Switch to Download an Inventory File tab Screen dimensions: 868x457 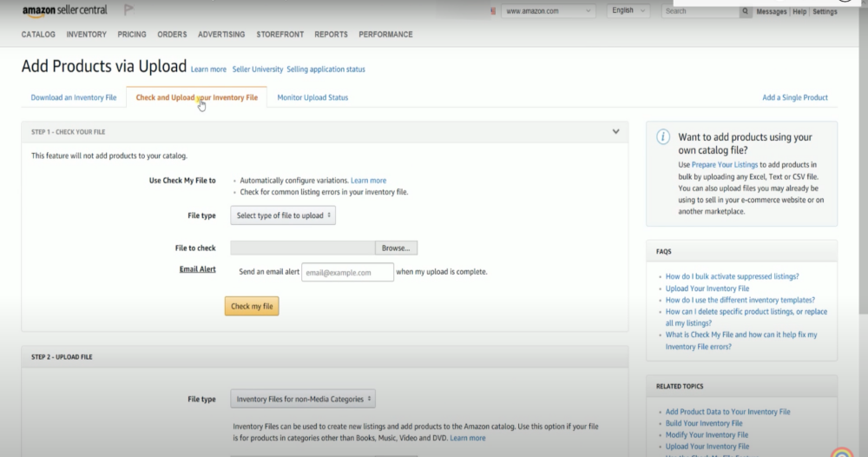pos(74,97)
